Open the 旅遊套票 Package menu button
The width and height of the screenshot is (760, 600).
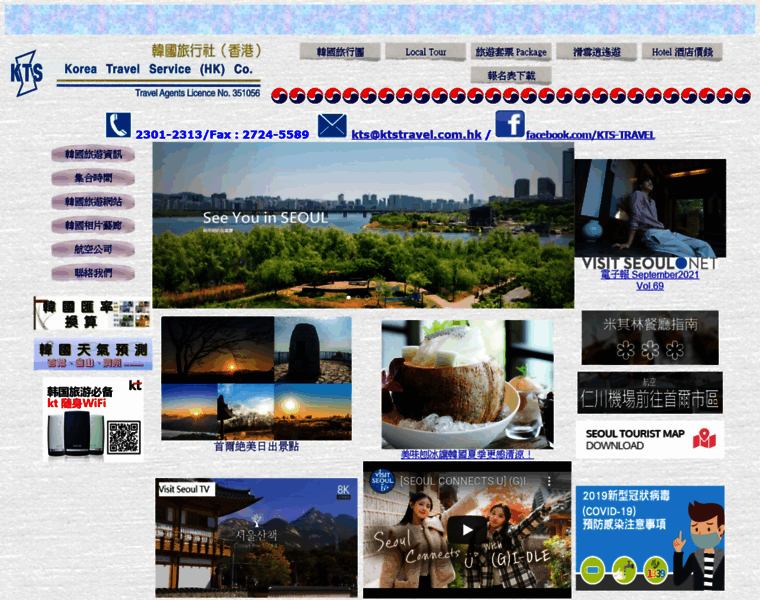click(511, 52)
